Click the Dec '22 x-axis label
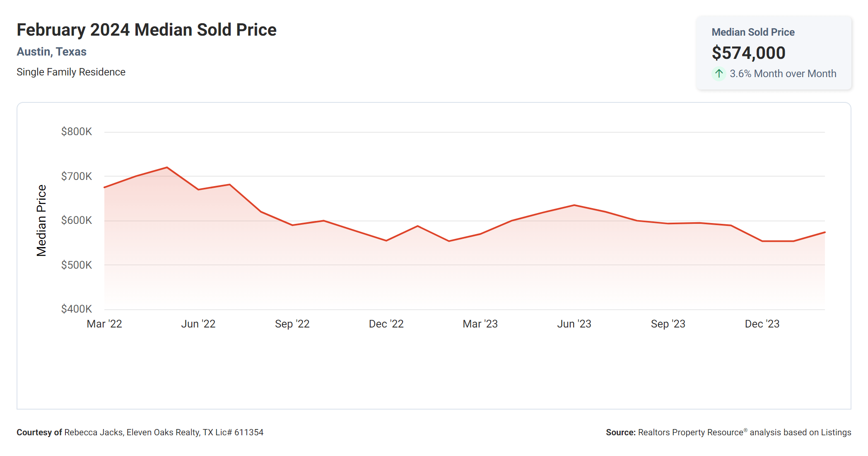868x456 pixels. pos(386,324)
